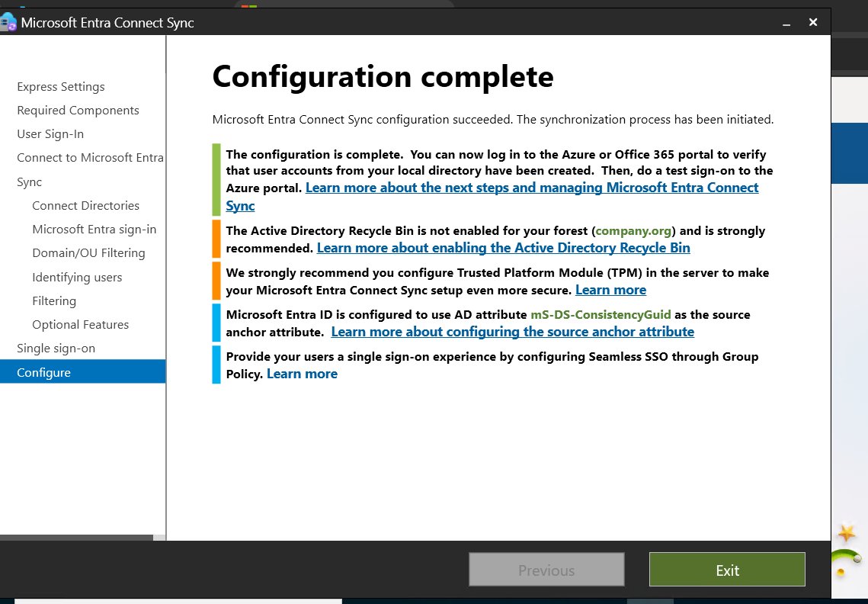Click the mS-DS-ConsistencyGuid attribute text
Viewport: 868px width, 604px height.
(601, 315)
